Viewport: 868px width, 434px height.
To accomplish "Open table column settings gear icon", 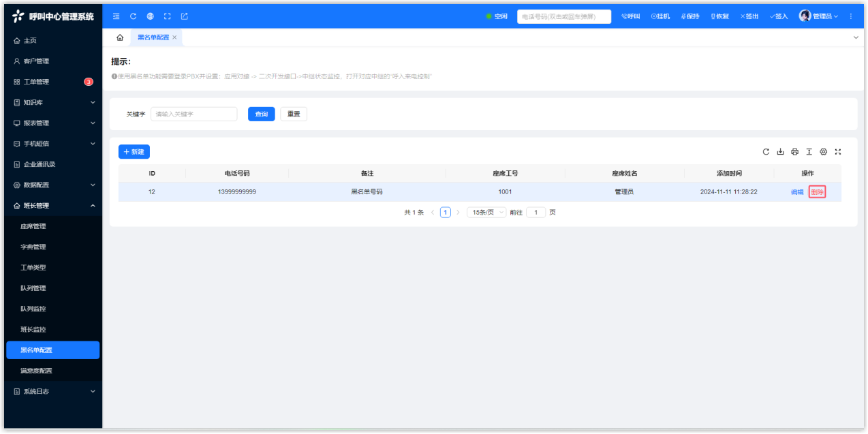I will 823,152.
